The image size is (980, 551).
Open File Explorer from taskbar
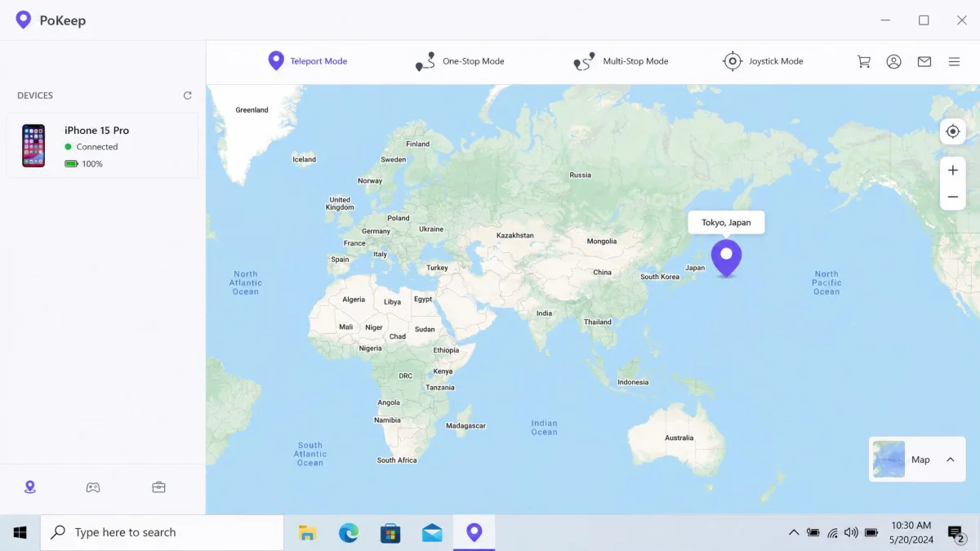pos(307,533)
